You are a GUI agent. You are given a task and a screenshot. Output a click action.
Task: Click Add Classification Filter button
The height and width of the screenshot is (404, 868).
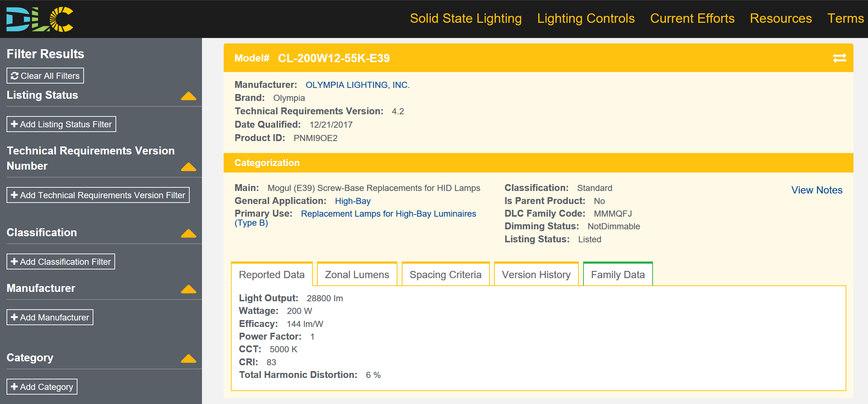tap(61, 261)
